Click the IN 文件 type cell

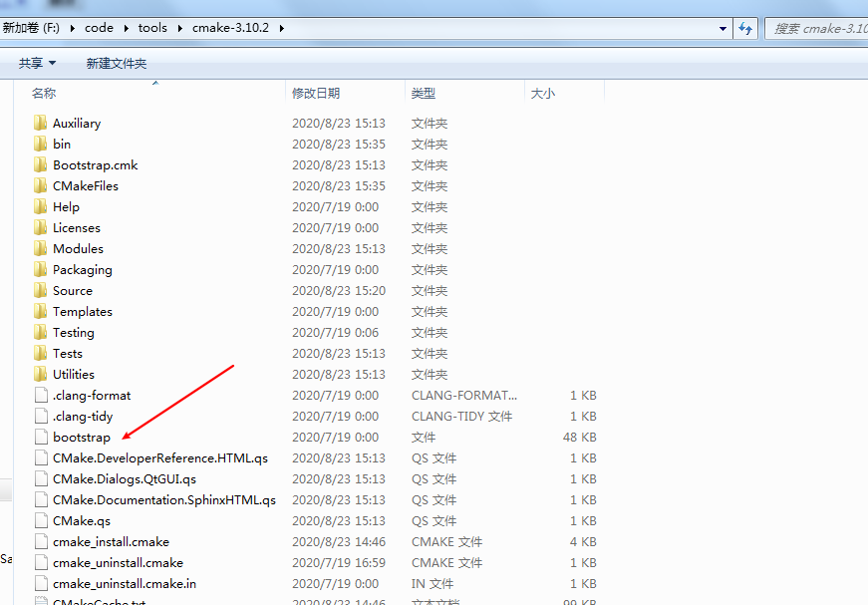click(x=433, y=584)
